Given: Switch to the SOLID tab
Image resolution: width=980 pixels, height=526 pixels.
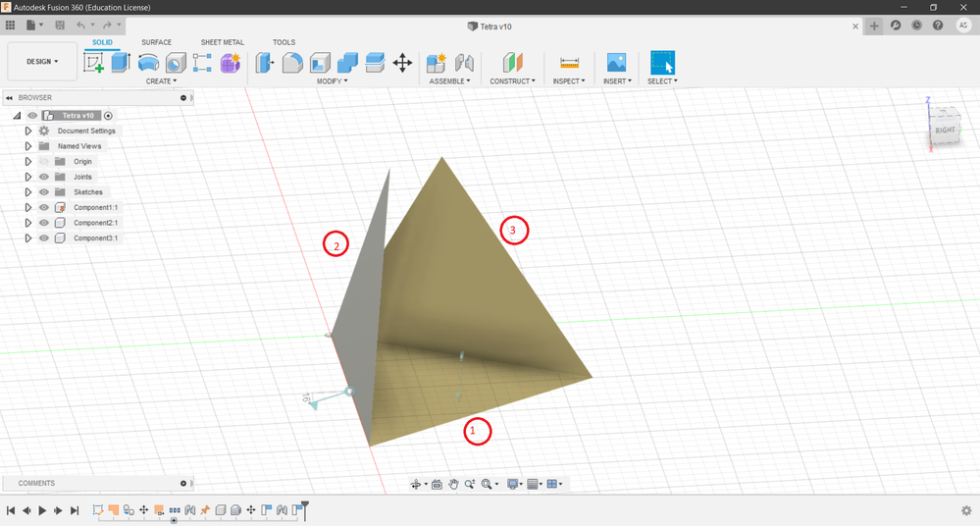Looking at the screenshot, I should coord(102,42).
